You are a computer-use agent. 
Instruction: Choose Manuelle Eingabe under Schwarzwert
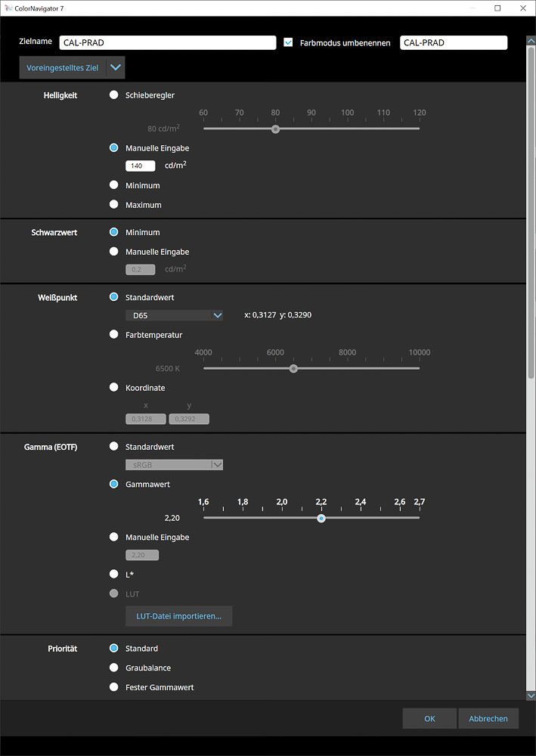(x=114, y=252)
